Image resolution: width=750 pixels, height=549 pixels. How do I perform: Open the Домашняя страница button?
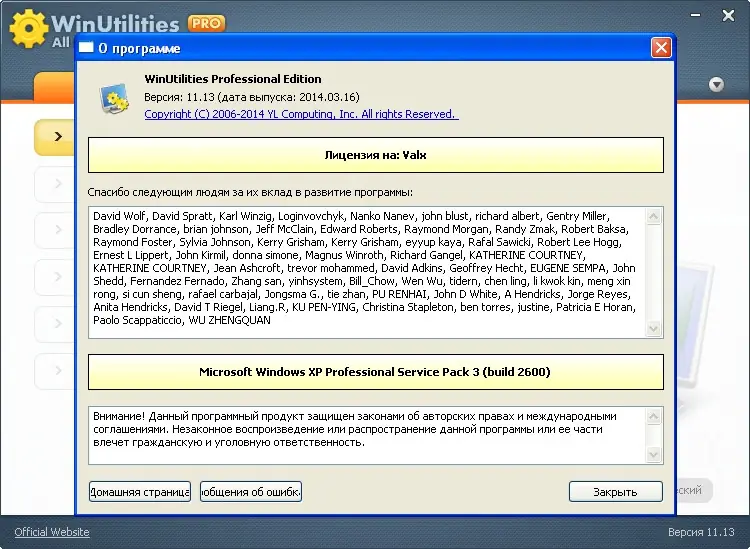tap(140, 492)
